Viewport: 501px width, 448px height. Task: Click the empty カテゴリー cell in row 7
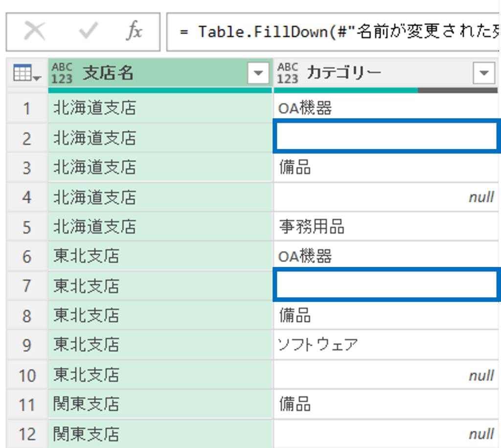(x=386, y=286)
